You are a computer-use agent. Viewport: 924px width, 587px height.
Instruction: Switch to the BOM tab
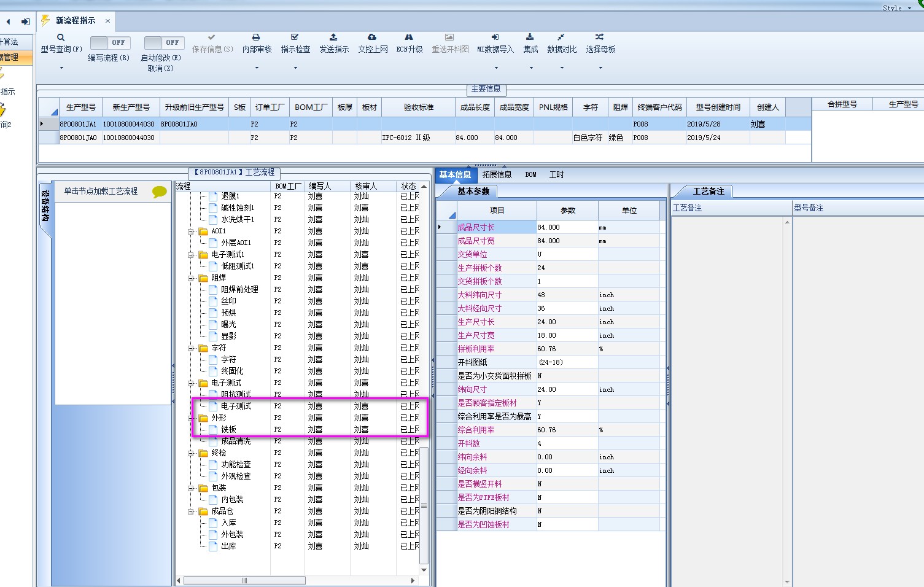pos(530,175)
